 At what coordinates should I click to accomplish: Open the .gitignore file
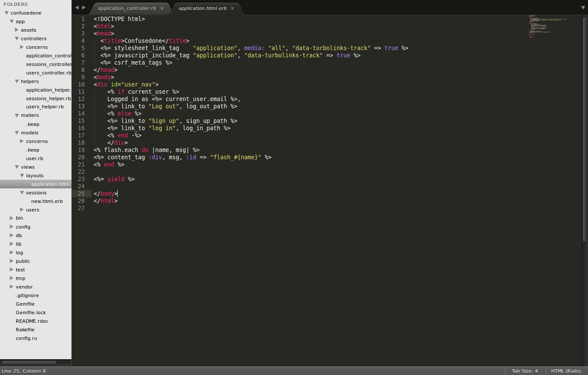coord(27,295)
